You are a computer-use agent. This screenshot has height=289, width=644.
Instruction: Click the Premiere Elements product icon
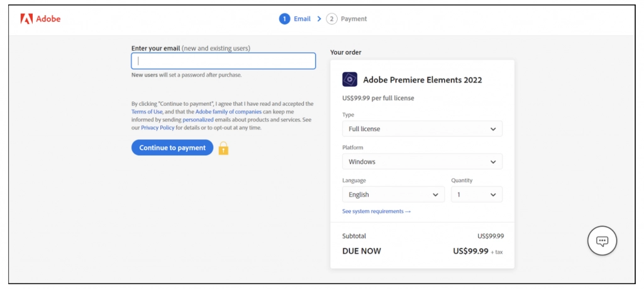coord(350,80)
